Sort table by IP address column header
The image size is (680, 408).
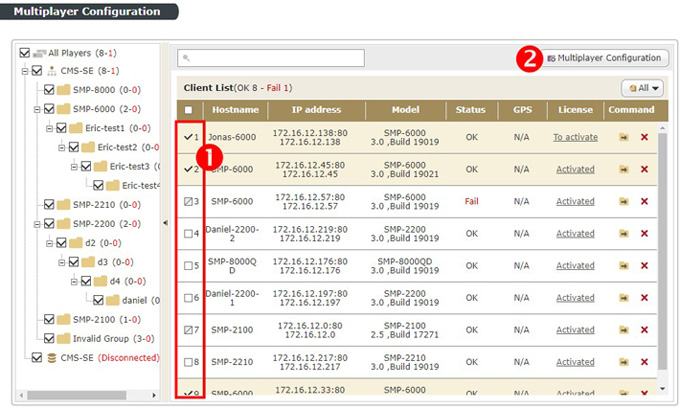coord(316,110)
